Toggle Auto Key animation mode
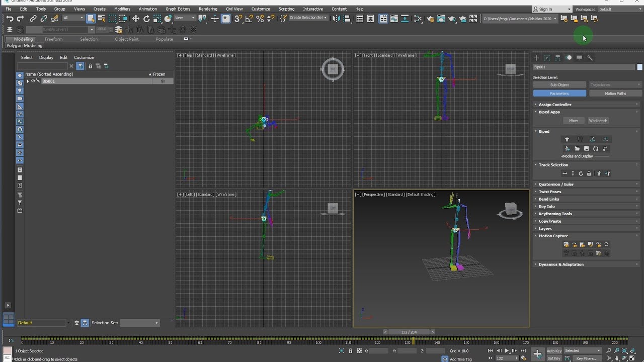The image size is (644, 362). click(554, 351)
